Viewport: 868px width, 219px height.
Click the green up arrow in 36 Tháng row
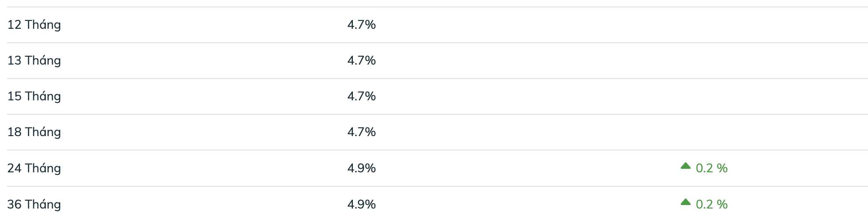pos(685,202)
